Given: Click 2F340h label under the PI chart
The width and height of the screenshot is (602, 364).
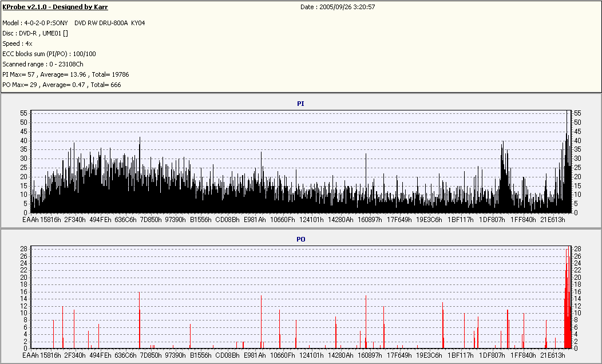Looking at the screenshot, I should pyautogui.click(x=75, y=220).
